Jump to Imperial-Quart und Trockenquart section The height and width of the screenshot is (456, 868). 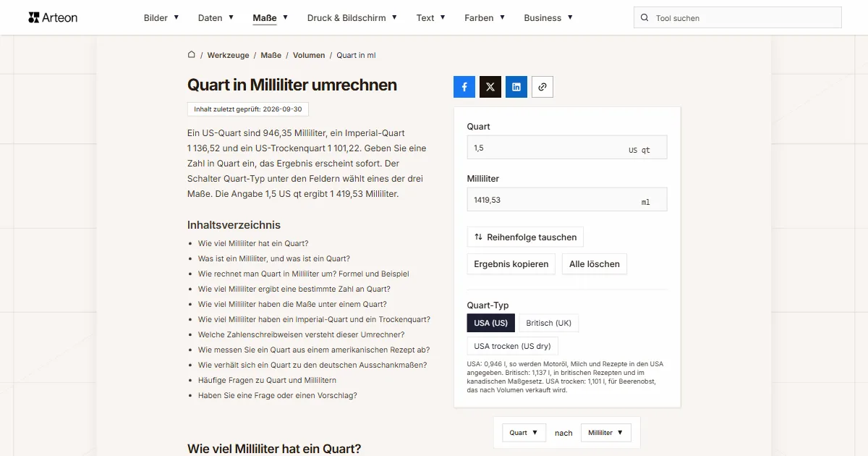pos(314,319)
